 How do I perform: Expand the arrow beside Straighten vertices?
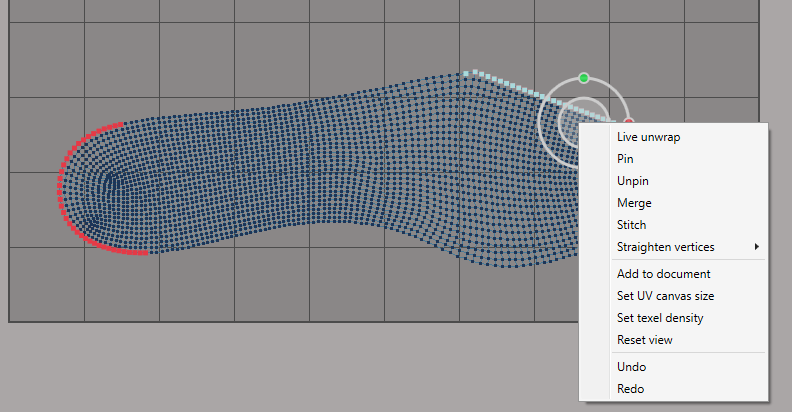[x=757, y=247]
